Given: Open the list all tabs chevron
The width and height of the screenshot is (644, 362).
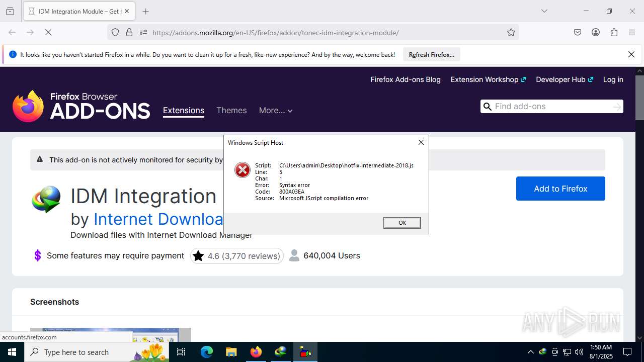Looking at the screenshot, I should (x=544, y=11).
